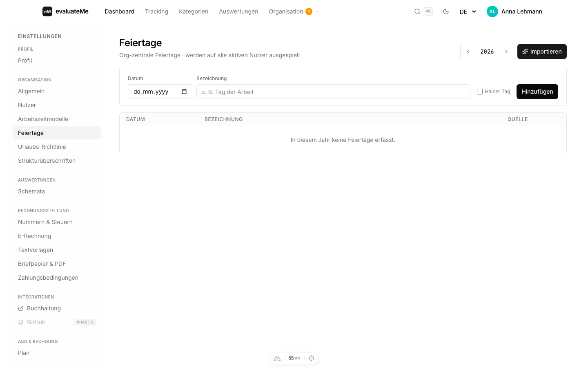
Task: Click the Importieren button
Action: click(x=542, y=52)
